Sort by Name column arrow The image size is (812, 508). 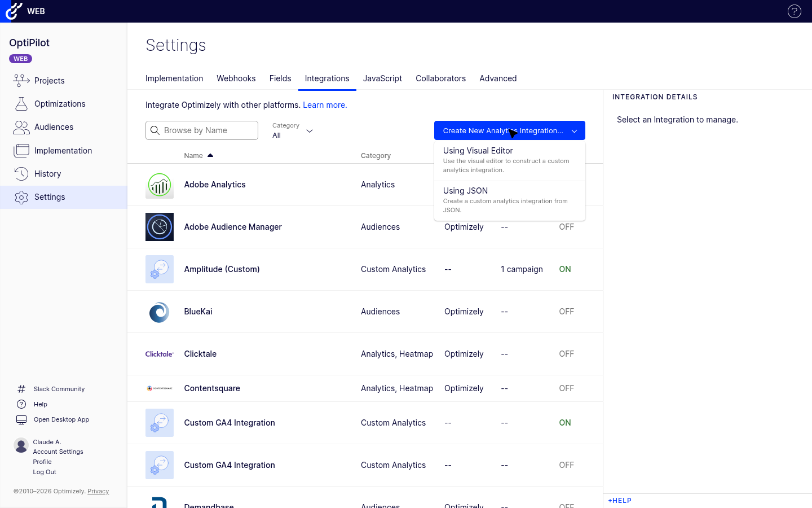pyautogui.click(x=210, y=155)
